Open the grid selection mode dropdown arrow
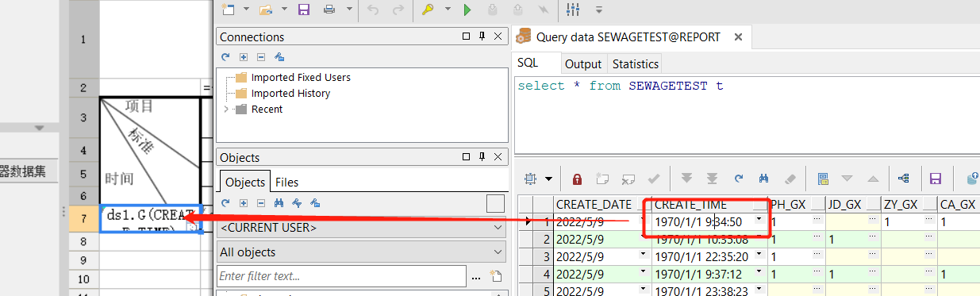Viewport: 980px width, 296px height. coord(548,179)
